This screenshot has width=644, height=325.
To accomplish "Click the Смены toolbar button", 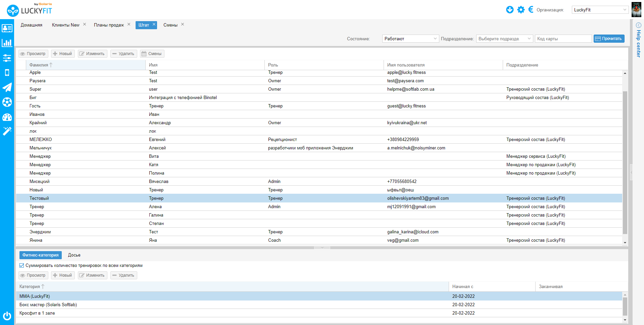I will coord(152,54).
